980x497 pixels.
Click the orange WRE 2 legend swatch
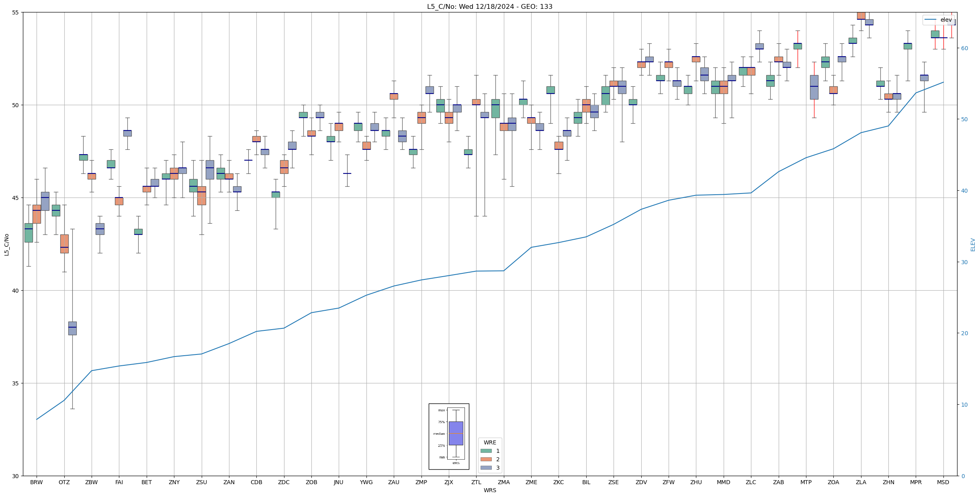[x=486, y=459]
